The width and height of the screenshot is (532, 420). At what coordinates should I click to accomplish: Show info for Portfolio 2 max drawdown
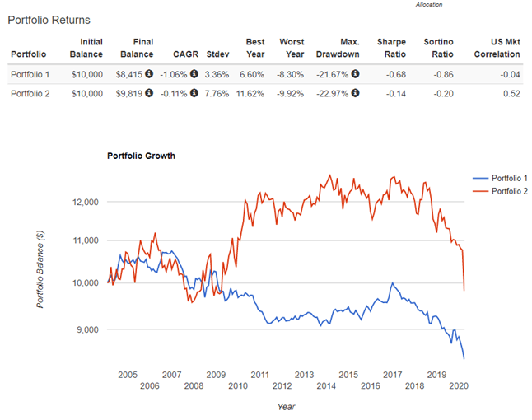[356, 93]
